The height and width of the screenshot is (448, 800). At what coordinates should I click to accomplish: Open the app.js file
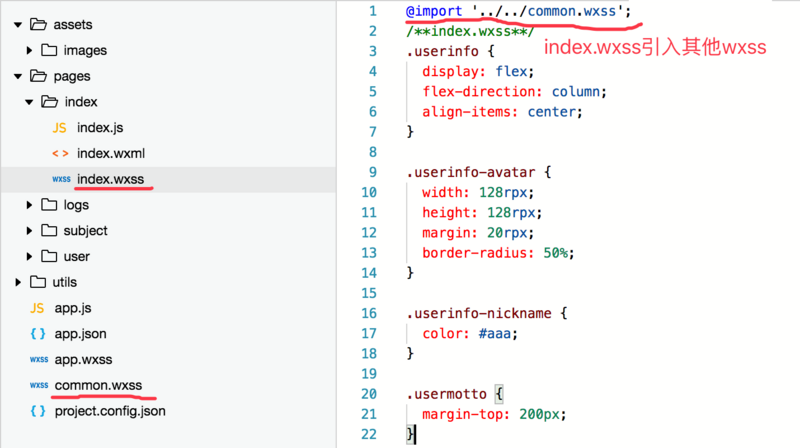coord(73,308)
